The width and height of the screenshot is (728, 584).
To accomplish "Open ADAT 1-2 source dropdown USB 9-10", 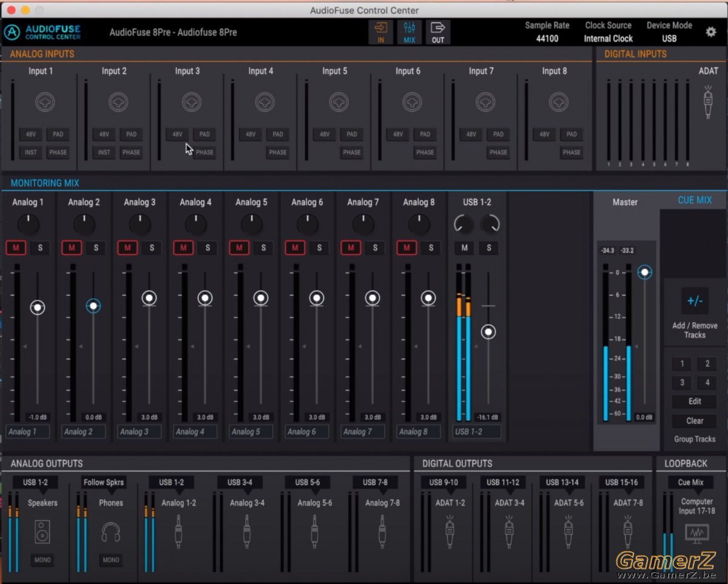I will click(x=442, y=483).
